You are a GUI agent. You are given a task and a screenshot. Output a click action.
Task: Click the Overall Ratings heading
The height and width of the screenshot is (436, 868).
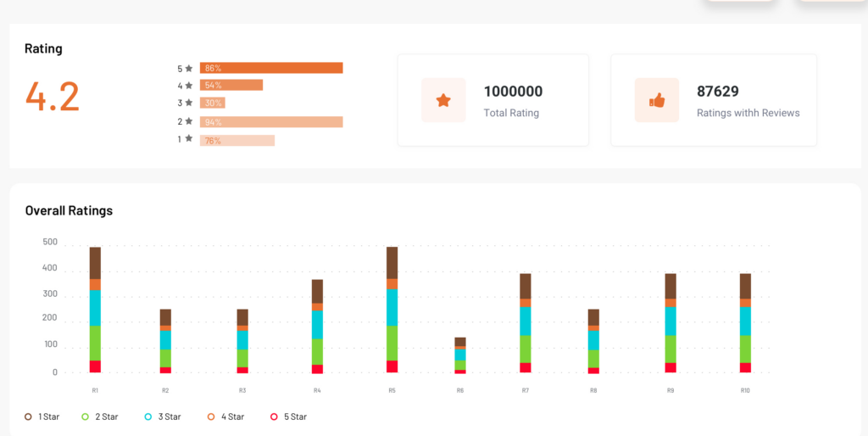(x=69, y=210)
